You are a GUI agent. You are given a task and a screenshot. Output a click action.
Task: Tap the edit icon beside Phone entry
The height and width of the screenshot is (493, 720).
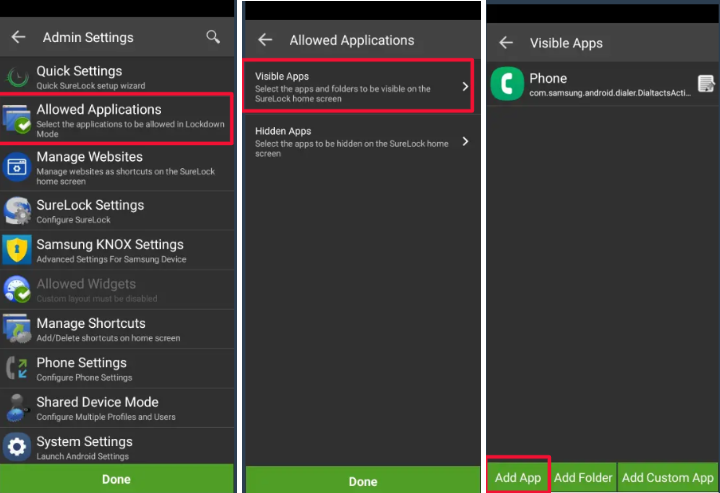point(705,84)
